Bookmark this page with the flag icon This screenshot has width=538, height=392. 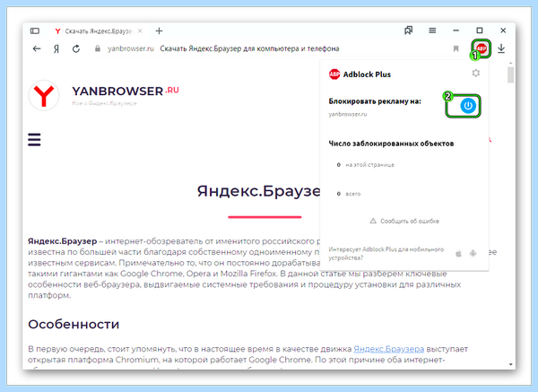coord(456,48)
